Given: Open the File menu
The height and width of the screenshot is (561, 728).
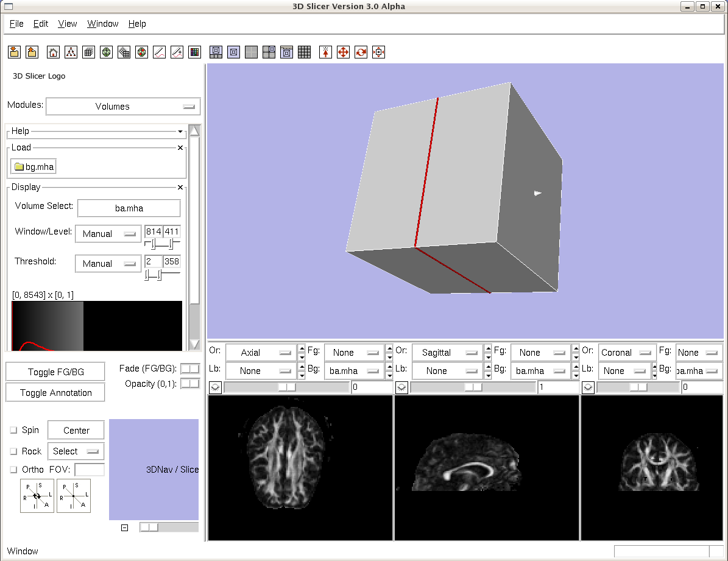Looking at the screenshot, I should (x=16, y=24).
